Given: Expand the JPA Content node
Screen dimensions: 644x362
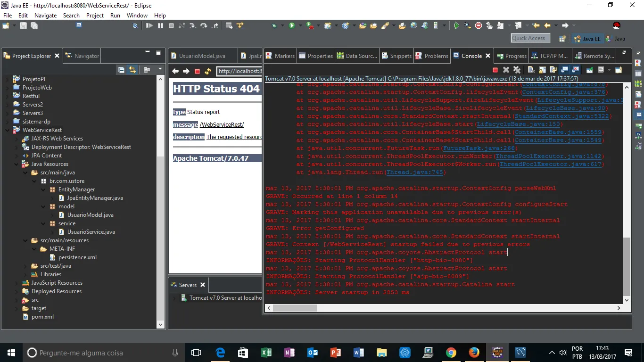Looking at the screenshot, I should (16, 156).
